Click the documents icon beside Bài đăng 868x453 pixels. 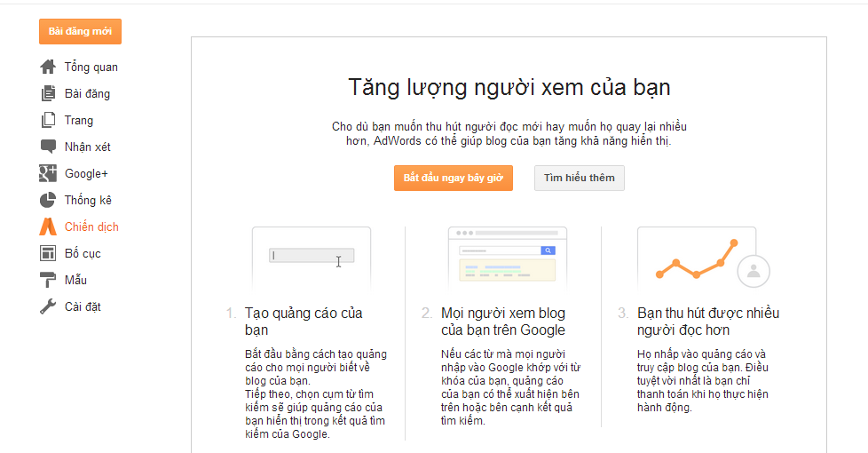48,93
